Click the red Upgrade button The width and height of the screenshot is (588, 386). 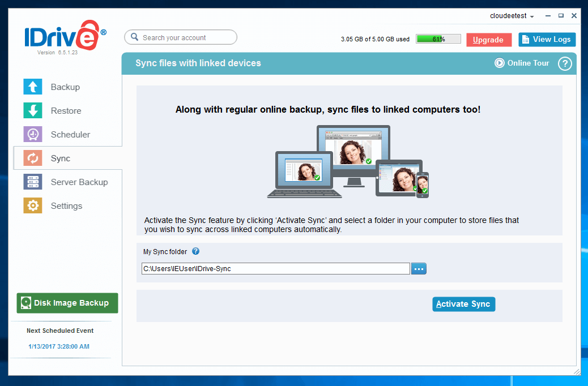coord(488,40)
